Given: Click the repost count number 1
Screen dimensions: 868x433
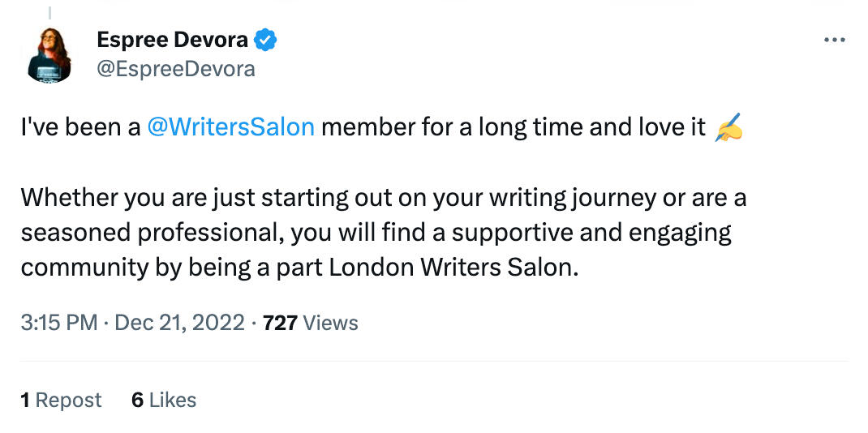Looking at the screenshot, I should 25,400.
